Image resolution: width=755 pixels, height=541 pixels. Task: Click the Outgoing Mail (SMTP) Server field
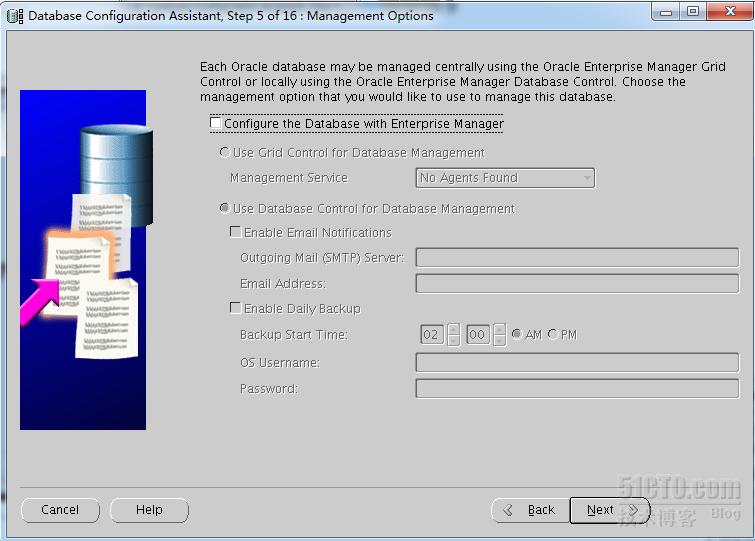pos(577,258)
